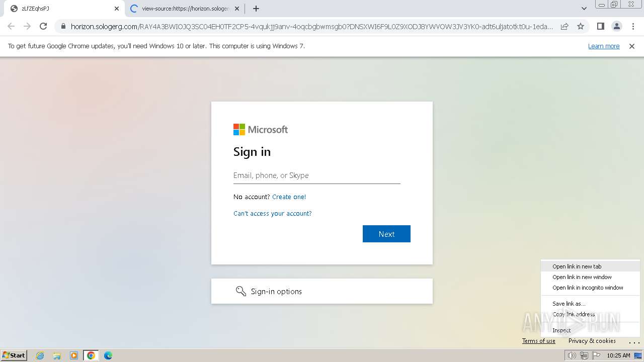This screenshot has height=362, width=644.
Task: Click the browser forward arrow
Action: click(27, 26)
